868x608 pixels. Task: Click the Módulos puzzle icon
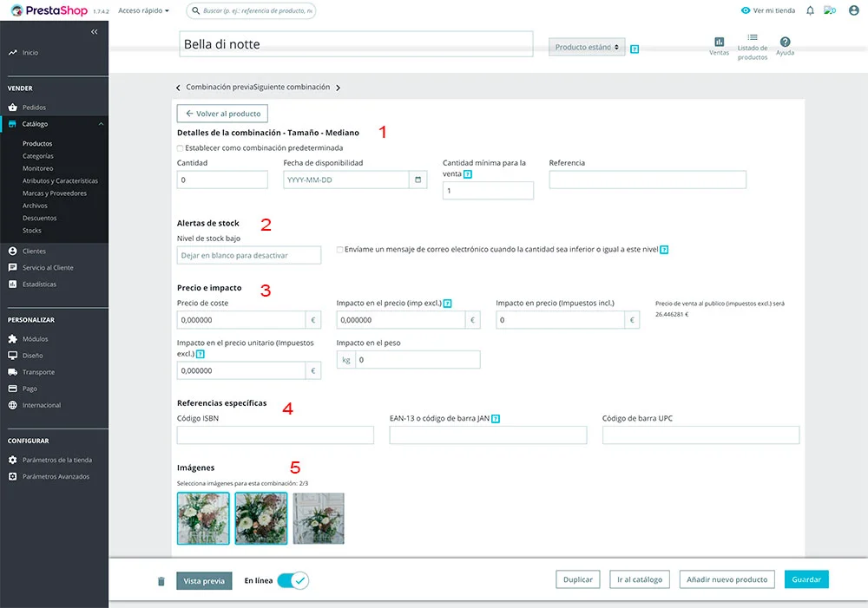click(13, 338)
